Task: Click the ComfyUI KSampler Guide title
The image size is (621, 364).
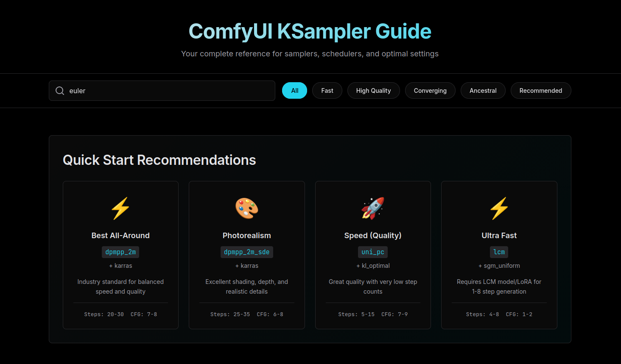Action: tap(310, 31)
